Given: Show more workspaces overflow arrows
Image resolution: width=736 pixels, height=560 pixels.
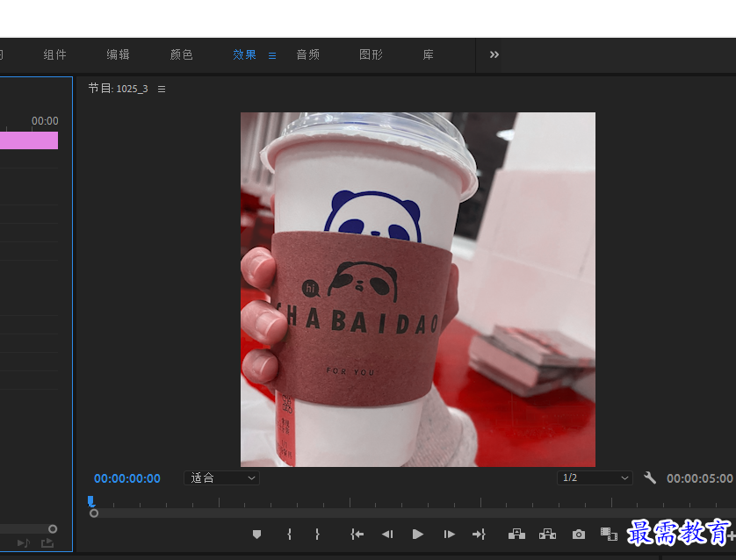Looking at the screenshot, I should coord(494,54).
